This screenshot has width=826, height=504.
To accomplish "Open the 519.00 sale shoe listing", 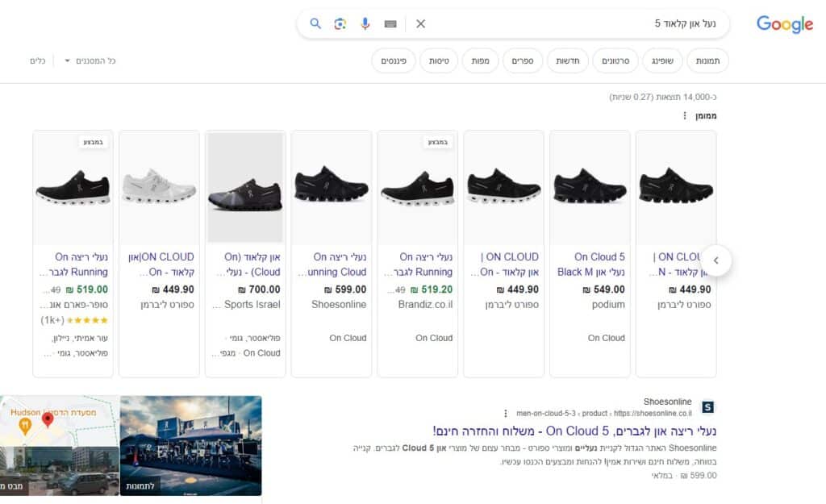I will (x=73, y=264).
